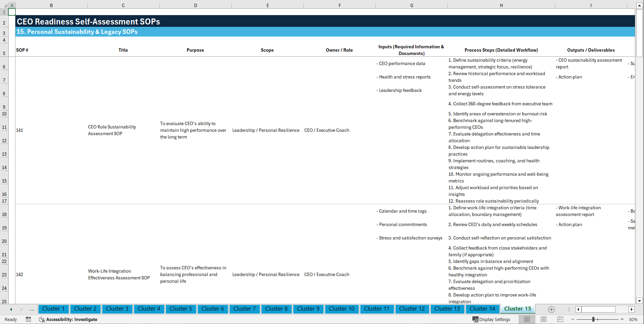Open zoom dialog by clicking 80%

(x=633, y=319)
